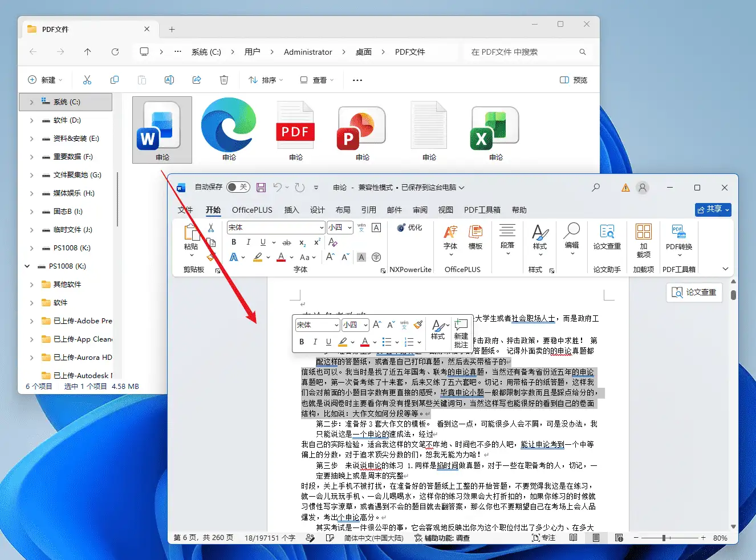The image size is (756, 560).
Task: Click the Text Effects blue A icon
Action: tap(233, 257)
